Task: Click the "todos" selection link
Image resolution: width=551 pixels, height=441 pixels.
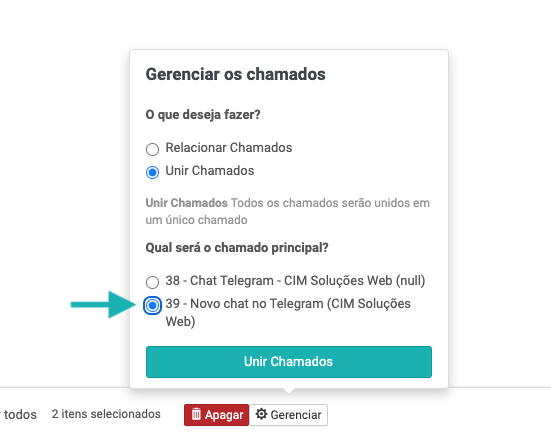Action: click(x=18, y=415)
